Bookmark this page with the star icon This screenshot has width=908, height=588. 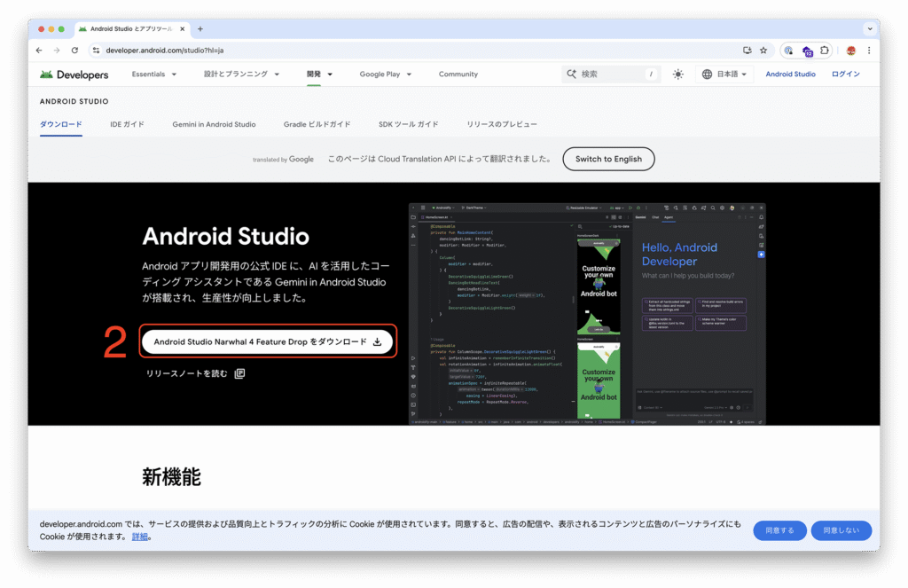click(763, 51)
